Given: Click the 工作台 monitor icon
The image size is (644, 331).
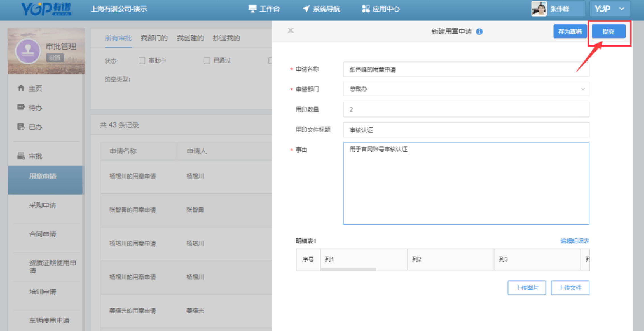Looking at the screenshot, I should point(252,9).
